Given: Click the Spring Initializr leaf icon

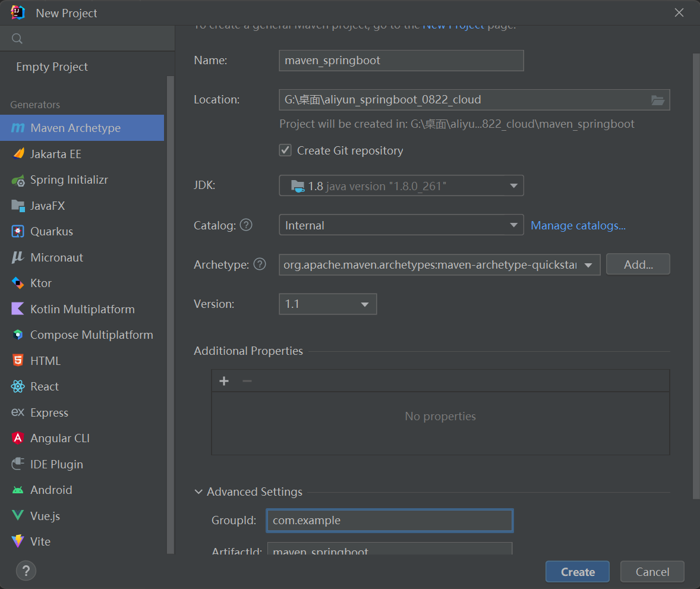Looking at the screenshot, I should click(18, 181).
